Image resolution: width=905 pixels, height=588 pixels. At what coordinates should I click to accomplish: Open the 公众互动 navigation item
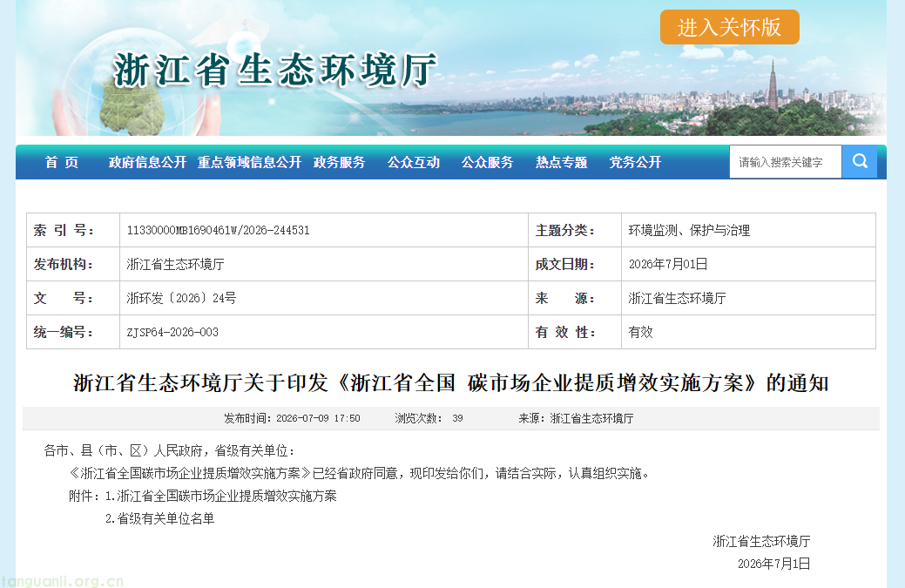click(413, 163)
